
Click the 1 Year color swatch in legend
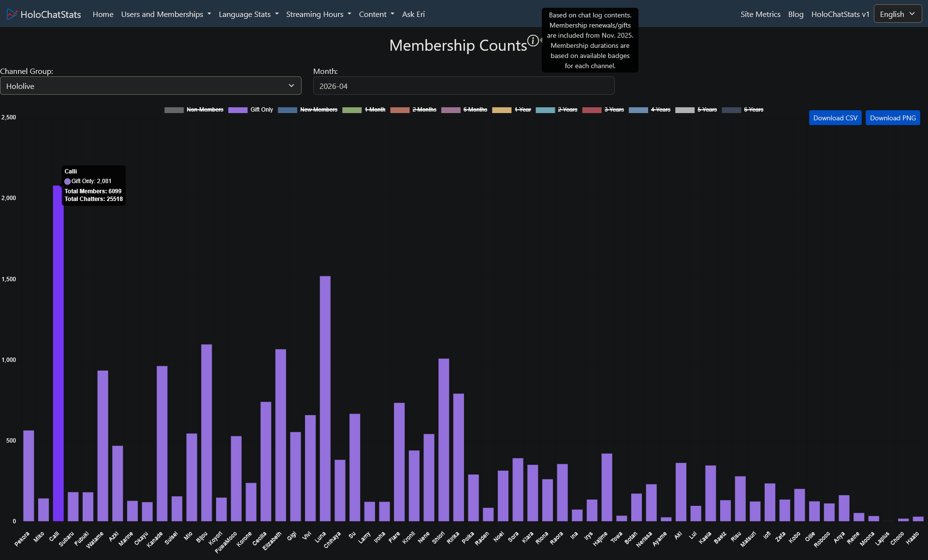click(502, 110)
